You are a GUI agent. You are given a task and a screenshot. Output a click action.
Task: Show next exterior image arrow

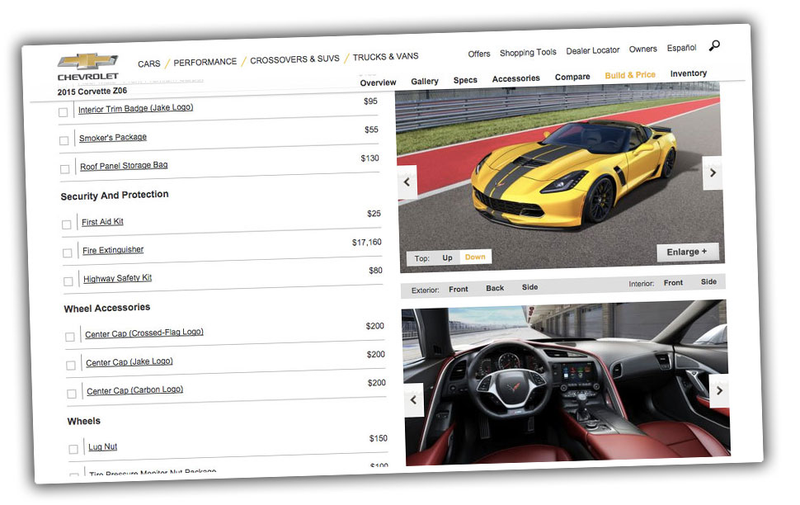(712, 173)
